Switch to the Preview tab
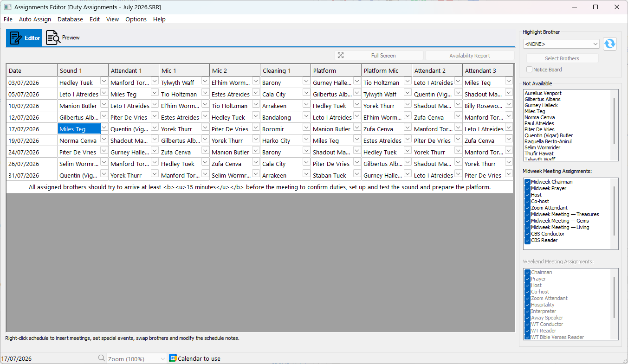 [x=63, y=38]
